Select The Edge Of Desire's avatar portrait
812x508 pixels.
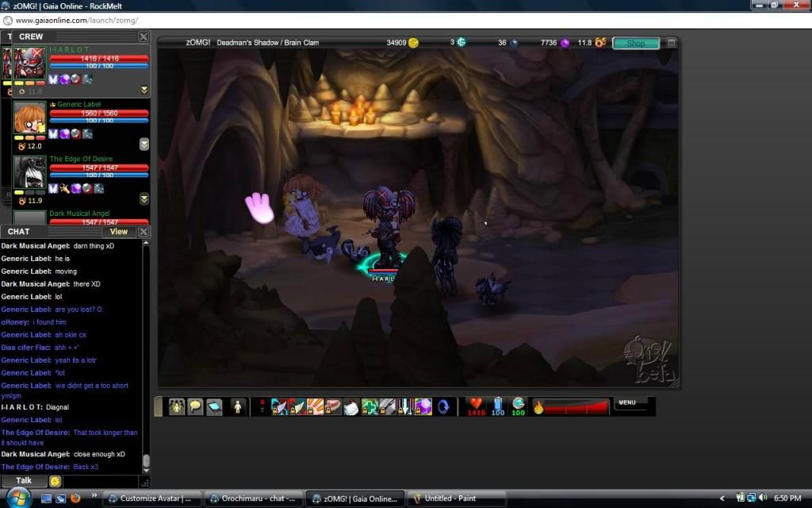click(29, 172)
